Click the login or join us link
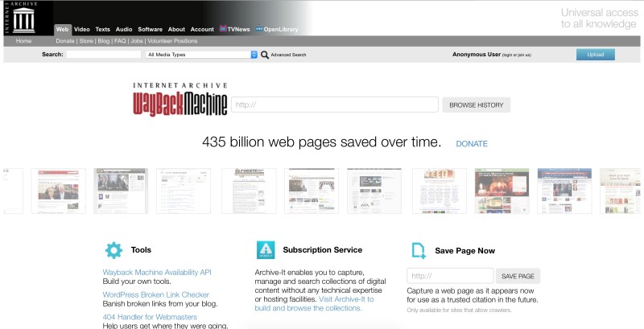The height and width of the screenshot is (329, 644). click(516, 55)
